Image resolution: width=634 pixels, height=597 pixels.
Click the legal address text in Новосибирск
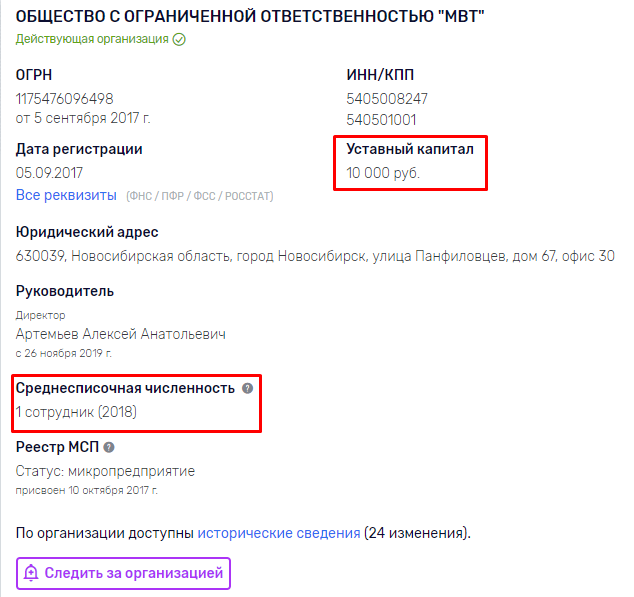[315, 256]
